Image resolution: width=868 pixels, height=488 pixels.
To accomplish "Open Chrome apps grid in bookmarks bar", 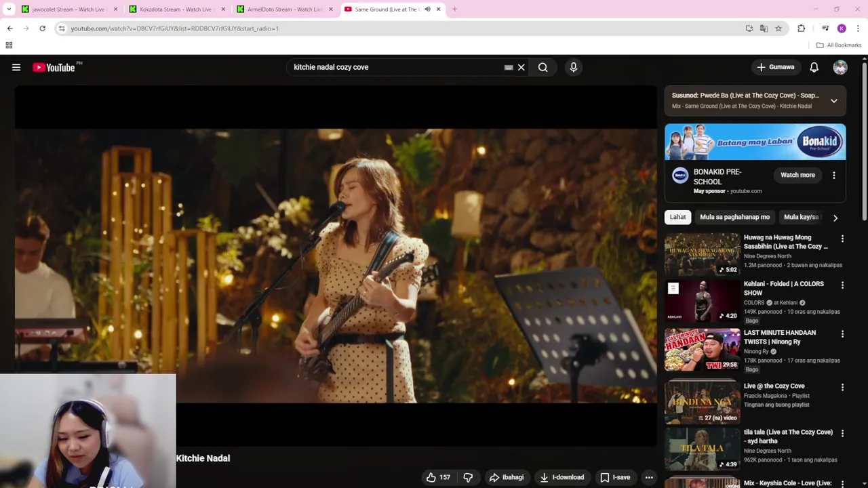I will click(9, 45).
